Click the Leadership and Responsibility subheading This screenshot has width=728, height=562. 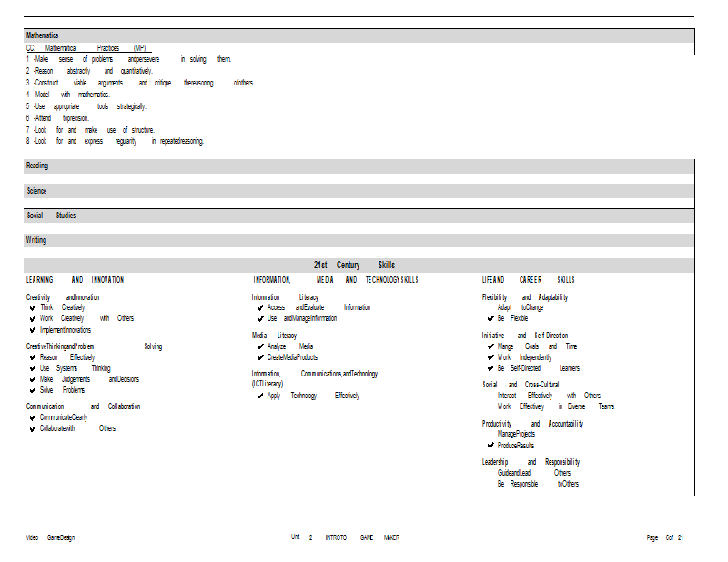pyautogui.click(x=531, y=462)
